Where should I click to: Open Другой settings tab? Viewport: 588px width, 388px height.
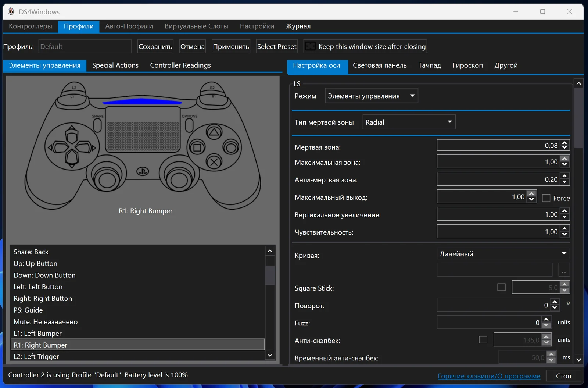tap(506, 65)
